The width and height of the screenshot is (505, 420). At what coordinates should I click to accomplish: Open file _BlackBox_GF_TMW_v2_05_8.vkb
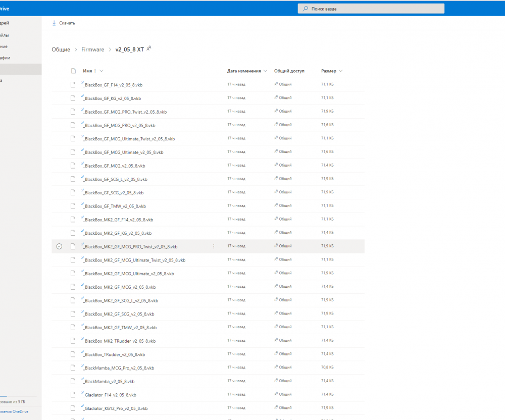point(114,206)
